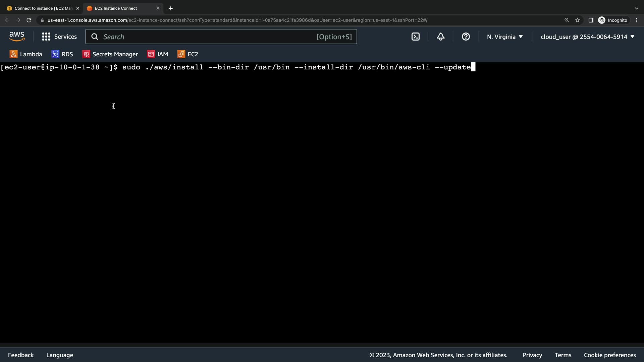Open the Lambda service shortcut
644x362 pixels.
click(x=26, y=54)
